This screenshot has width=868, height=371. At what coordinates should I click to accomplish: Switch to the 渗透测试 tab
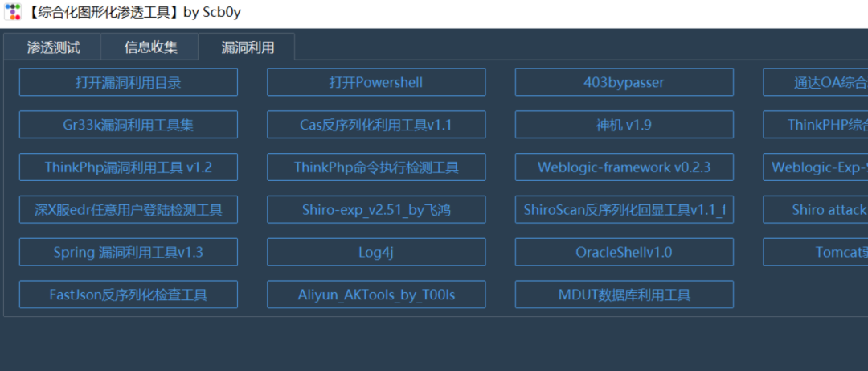tap(52, 47)
